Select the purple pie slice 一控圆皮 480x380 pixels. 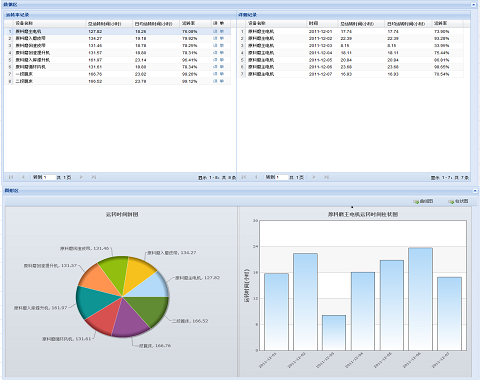pos(131,318)
